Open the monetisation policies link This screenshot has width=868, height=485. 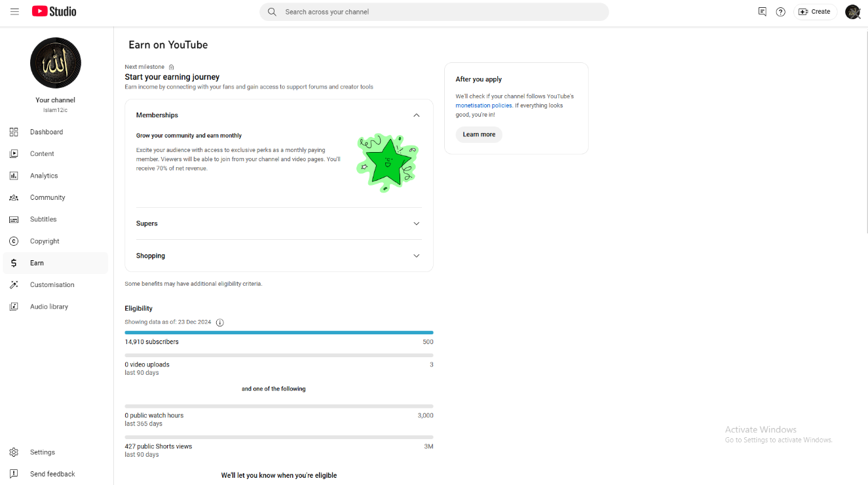[483, 106]
